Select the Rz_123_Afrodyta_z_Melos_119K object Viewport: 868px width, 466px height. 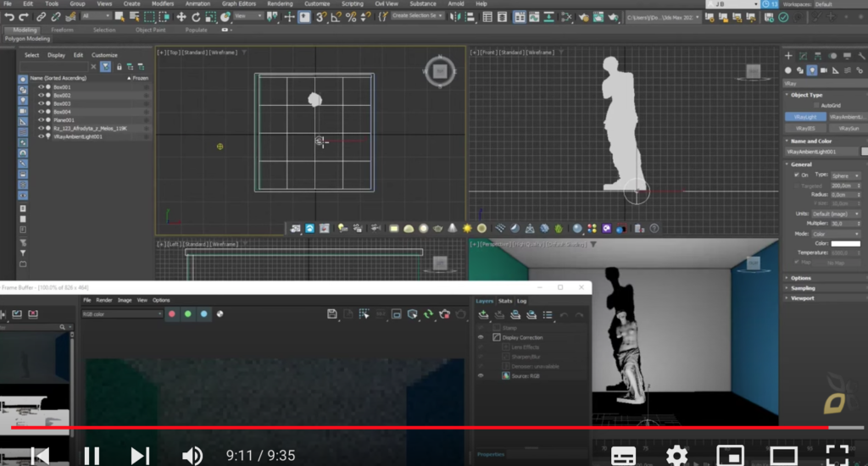(90, 129)
